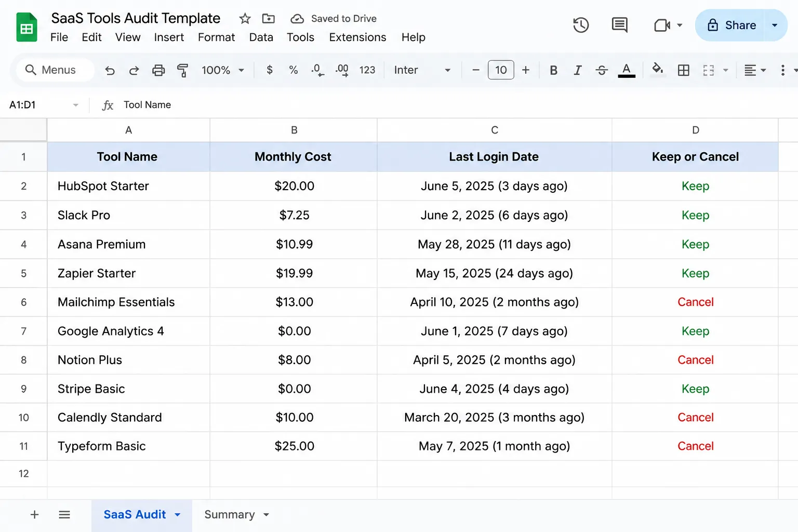Open the text color picker

(x=627, y=70)
